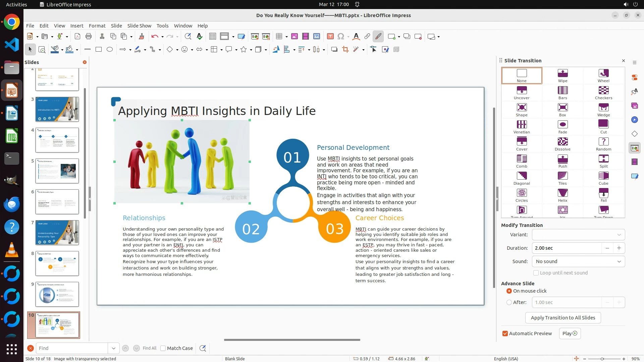The width and height of the screenshot is (644, 362).
Task: Select the Wheel slide transition
Action: coord(603,75)
